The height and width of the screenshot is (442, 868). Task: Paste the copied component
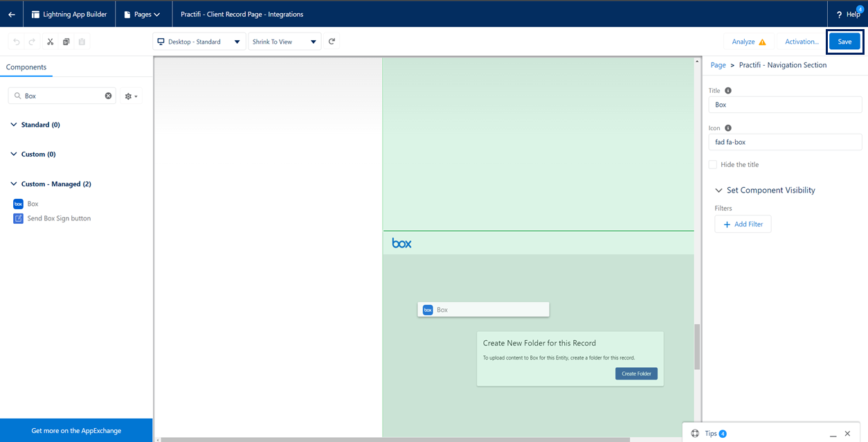(x=82, y=42)
